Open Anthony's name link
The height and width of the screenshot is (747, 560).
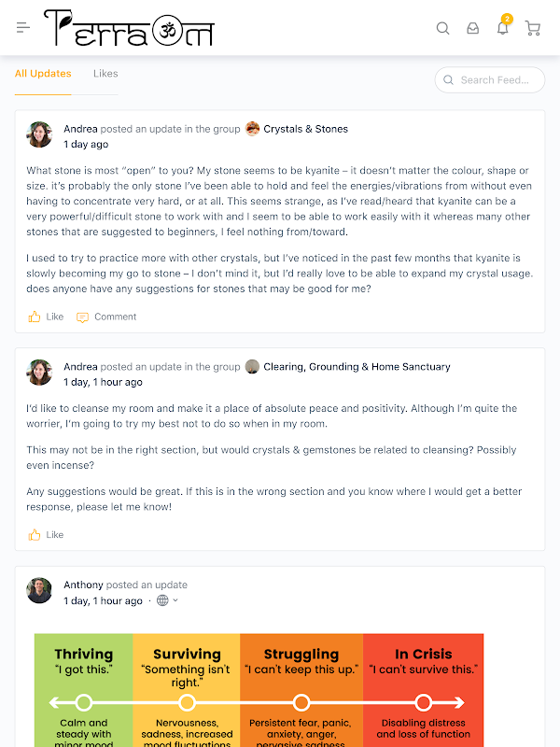pos(83,585)
